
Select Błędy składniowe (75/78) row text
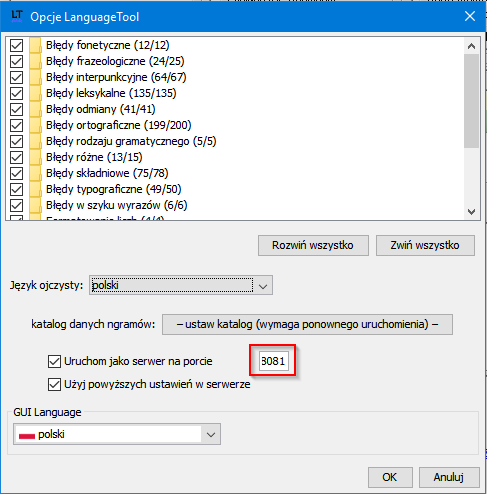107,173
